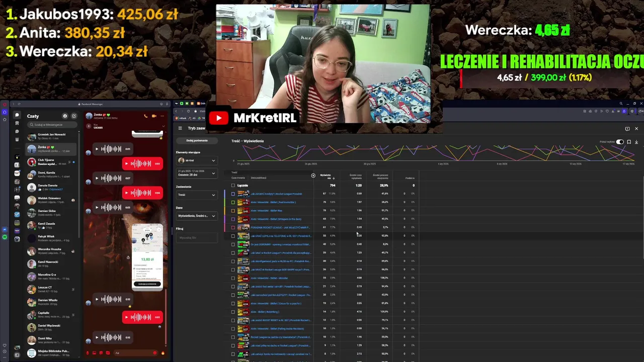Select the Czas trwania header
644x362 pixels.
[x=238, y=177]
